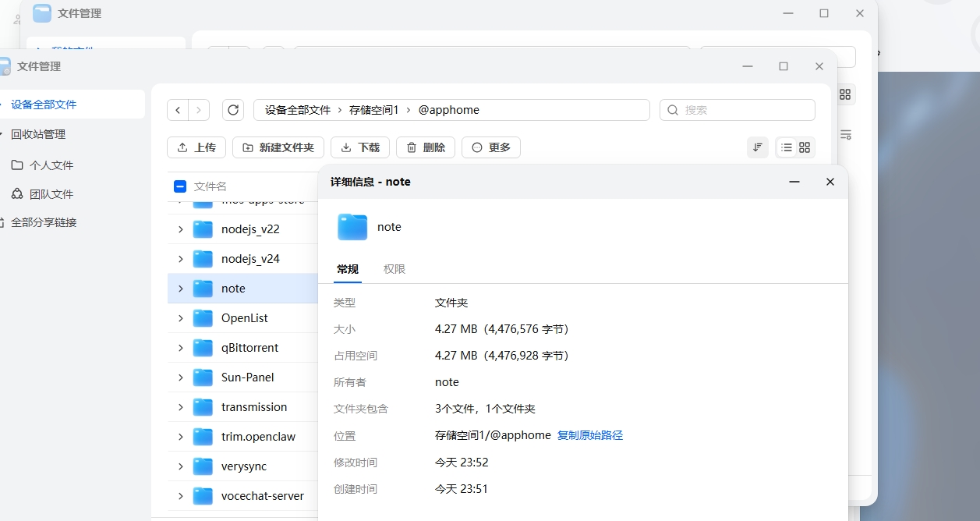Viewport: 980px width, 521px height.
Task: Click the 搜索 search field
Action: tap(736, 109)
